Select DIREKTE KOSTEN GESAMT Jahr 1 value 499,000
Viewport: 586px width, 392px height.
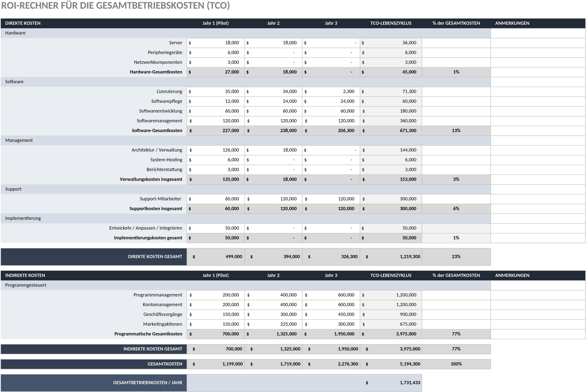(216, 257)
